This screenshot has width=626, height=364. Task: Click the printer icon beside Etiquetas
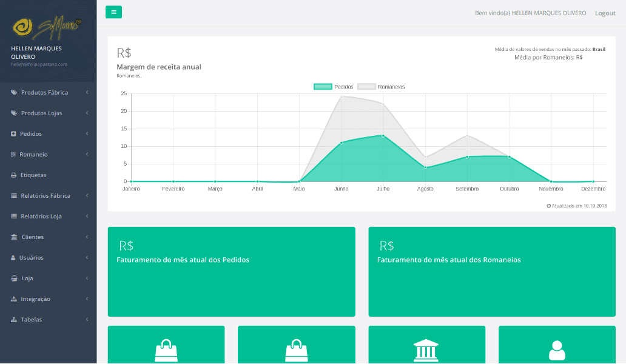[x=14, y=175]
